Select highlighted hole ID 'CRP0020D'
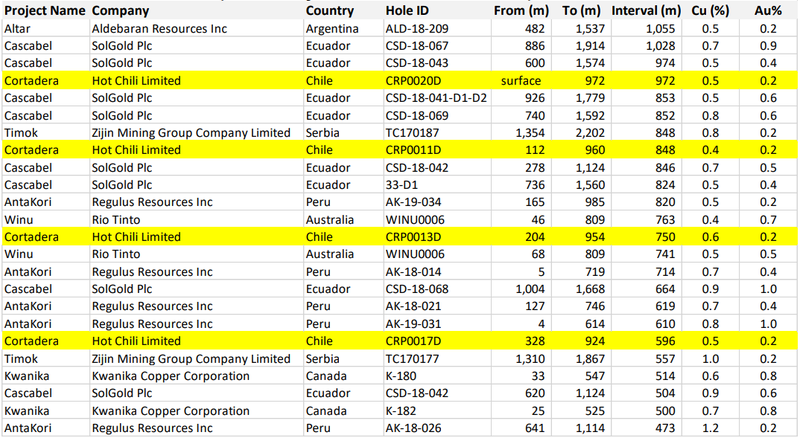800x438 pixels. coord(413,81)
